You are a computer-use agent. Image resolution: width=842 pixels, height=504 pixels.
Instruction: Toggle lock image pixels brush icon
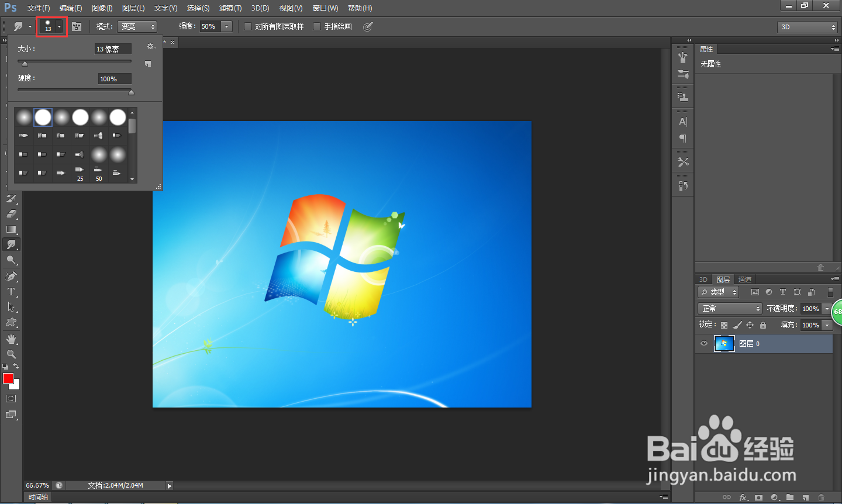(737, 325)
